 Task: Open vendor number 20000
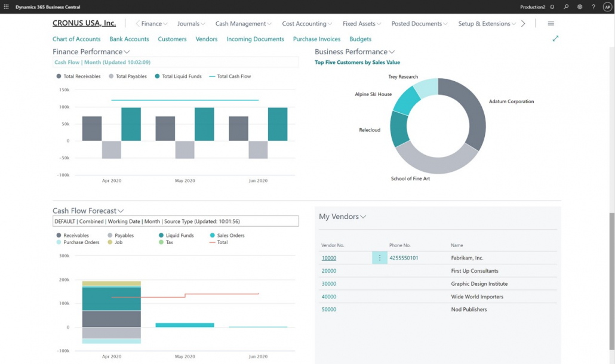coord(328,271)
